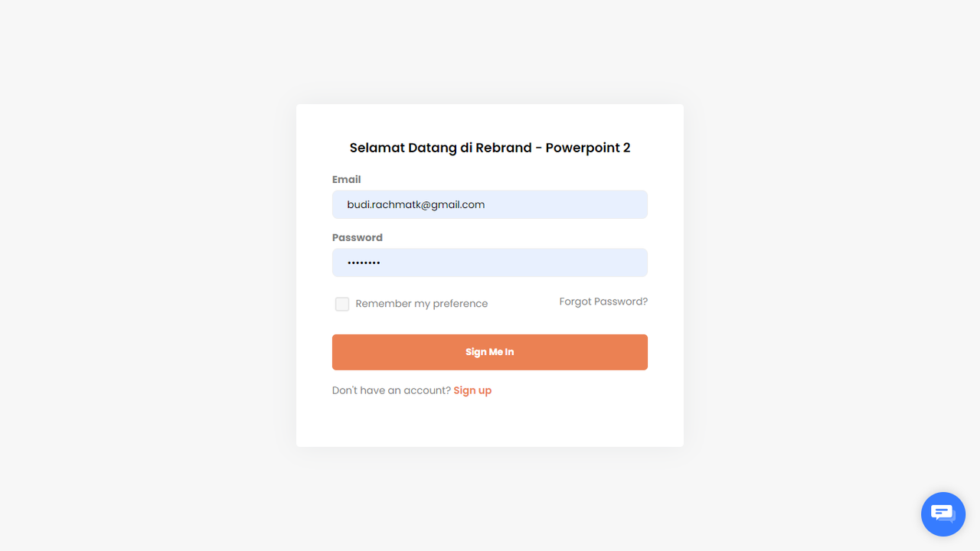Click the "Remember my preference" label text
Screen dimensions: 980x551
tap(421, 304)
